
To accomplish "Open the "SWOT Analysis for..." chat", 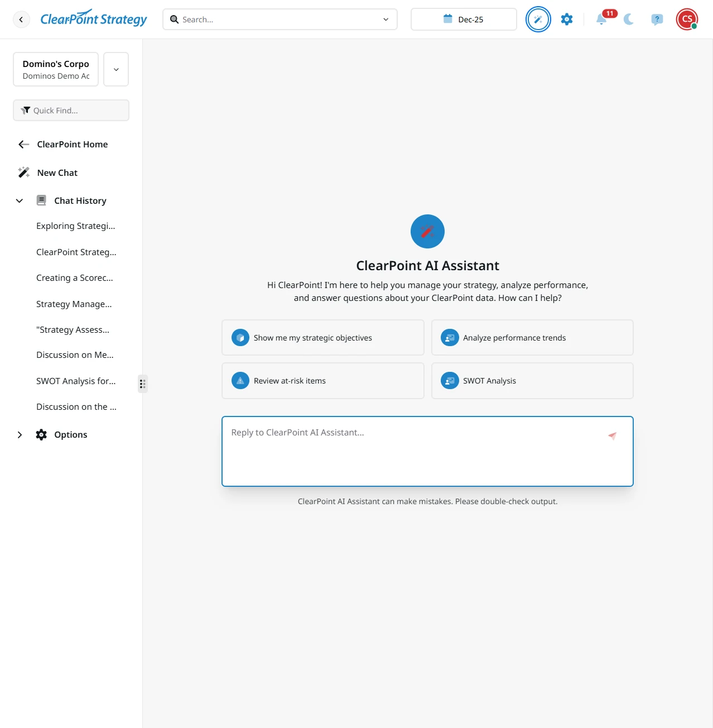I will pyautogui.click(x=76, y=381).
